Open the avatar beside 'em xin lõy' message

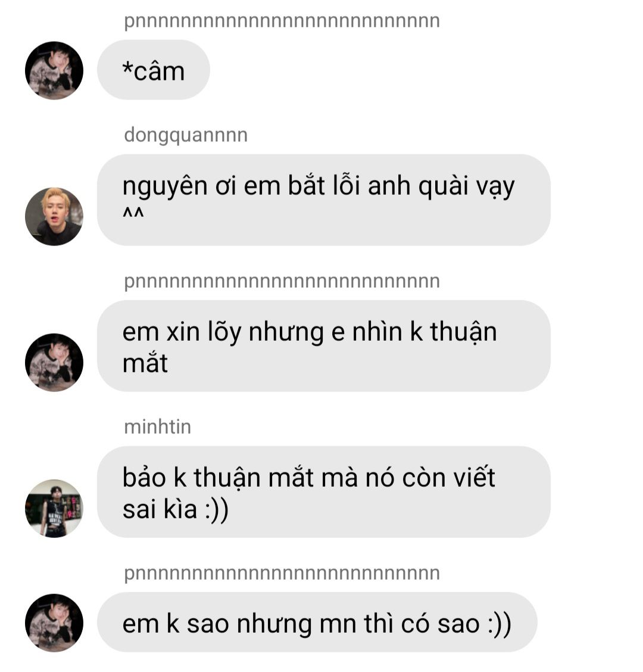coord(54,363)
